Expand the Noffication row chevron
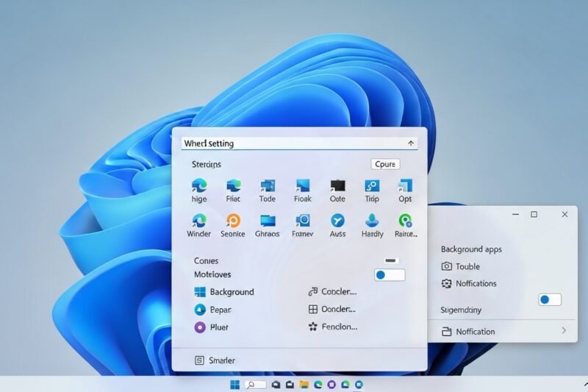Viewport: 588px width, 392px height. (564, 330)
